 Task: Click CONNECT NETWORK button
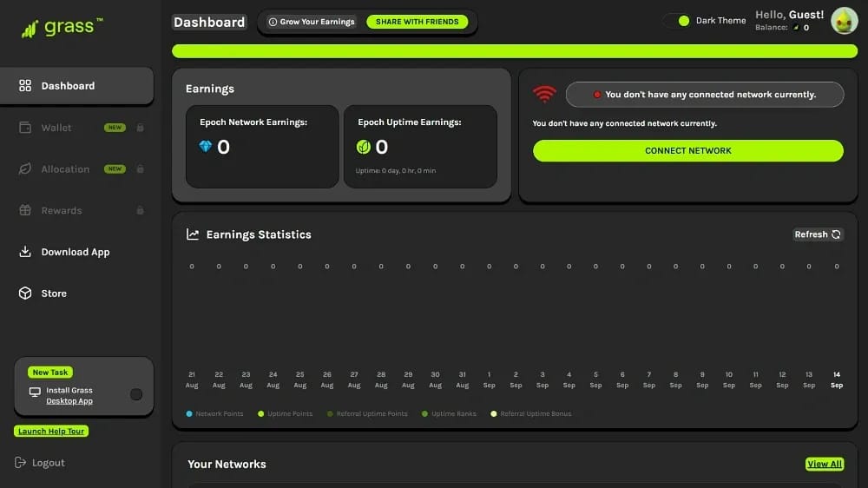[x=688, y=151]
